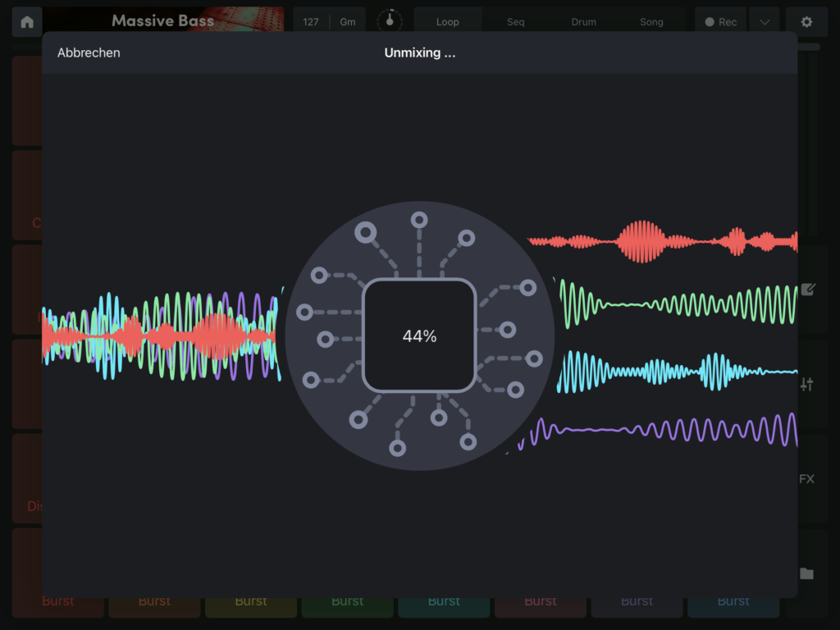Tap the rightmost blue Burst pad
This screenshot has width=840, height=630.
click(733, 600)
